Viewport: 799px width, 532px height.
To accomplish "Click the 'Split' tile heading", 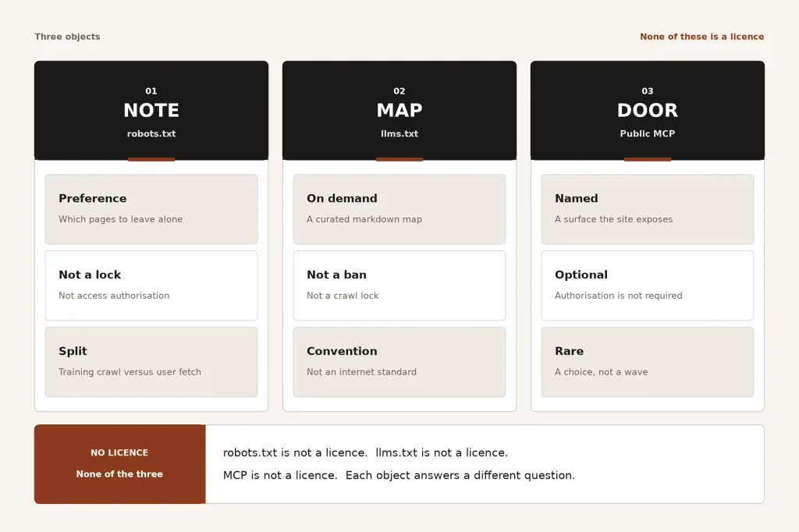I will (x=73, y=351).
